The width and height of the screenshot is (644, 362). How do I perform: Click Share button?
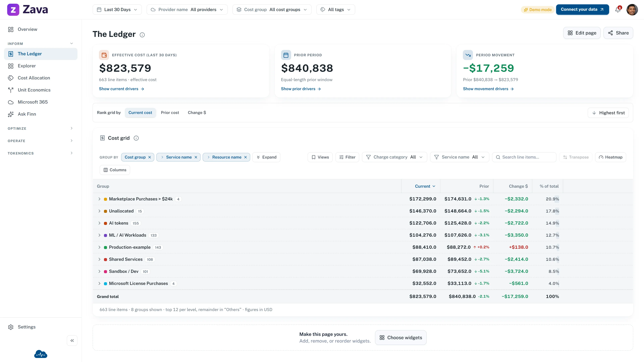[618, 33]
